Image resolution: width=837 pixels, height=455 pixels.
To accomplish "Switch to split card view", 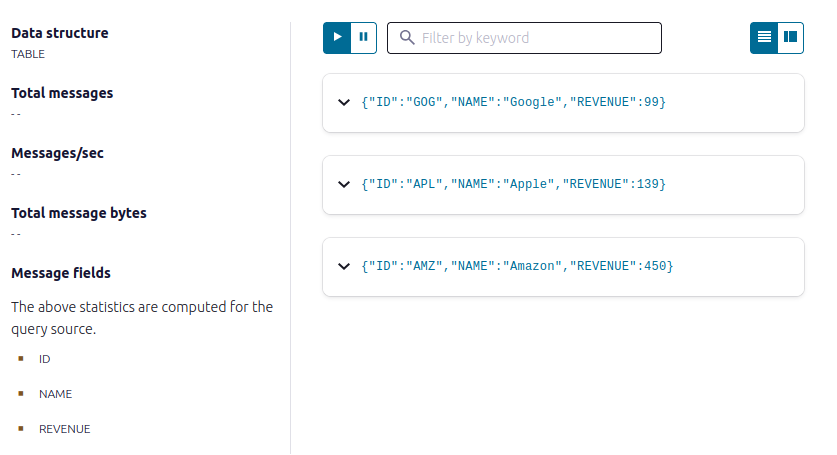I will click(x=791, y=37).
